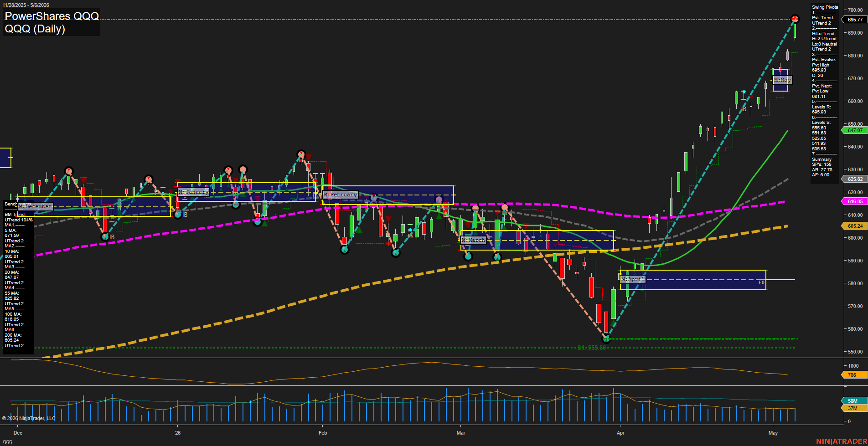Click the "SP's: 158" summary value
868x446 pixels.
point(821,164)
